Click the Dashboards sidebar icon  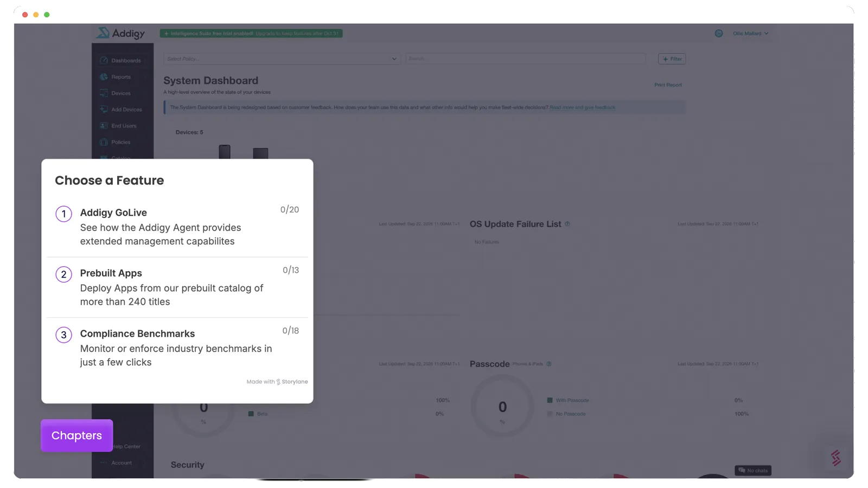coord(104,60)
